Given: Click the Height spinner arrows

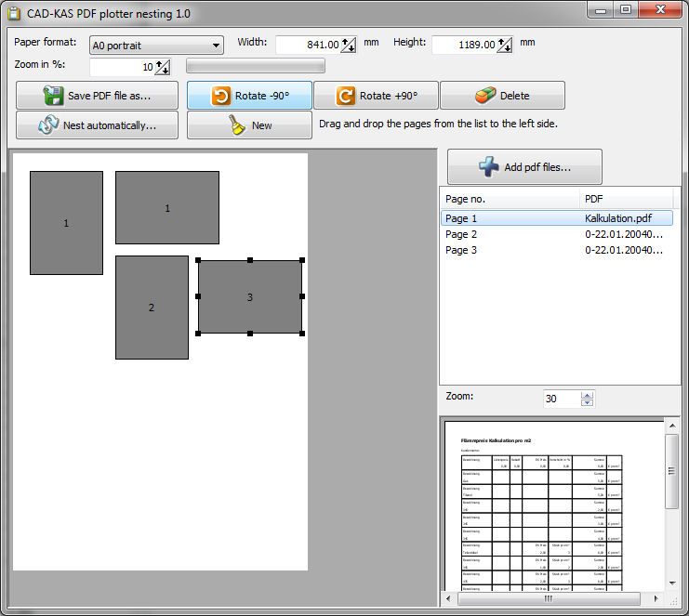Looking at the screenshot, I should tap(505, 45).
